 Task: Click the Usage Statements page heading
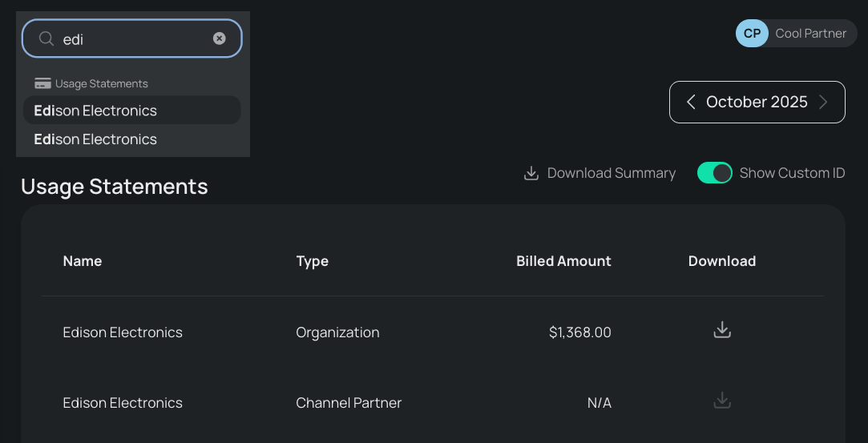click(115, 187)
